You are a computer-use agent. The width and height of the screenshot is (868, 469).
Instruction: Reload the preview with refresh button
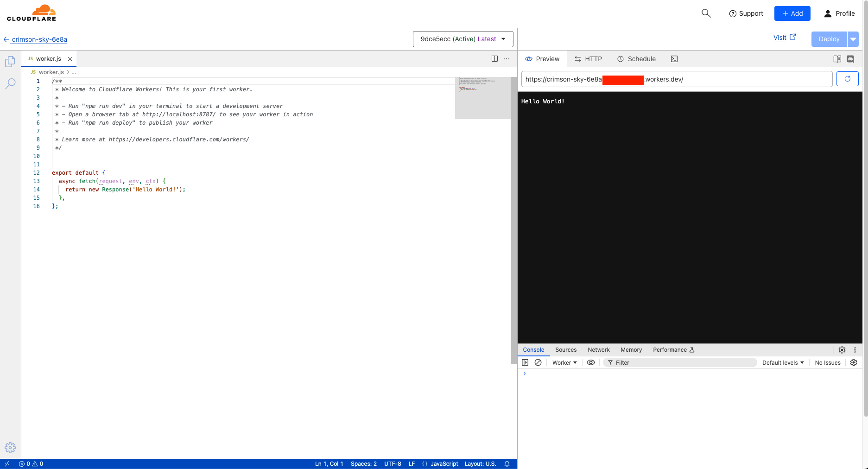click(847, 79)
